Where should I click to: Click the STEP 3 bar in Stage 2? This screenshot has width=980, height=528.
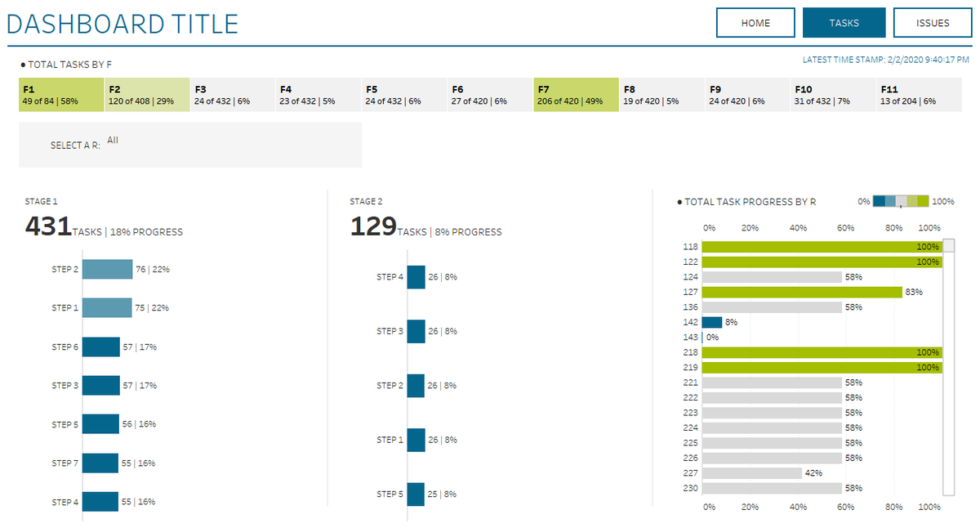tap(416, 331)
